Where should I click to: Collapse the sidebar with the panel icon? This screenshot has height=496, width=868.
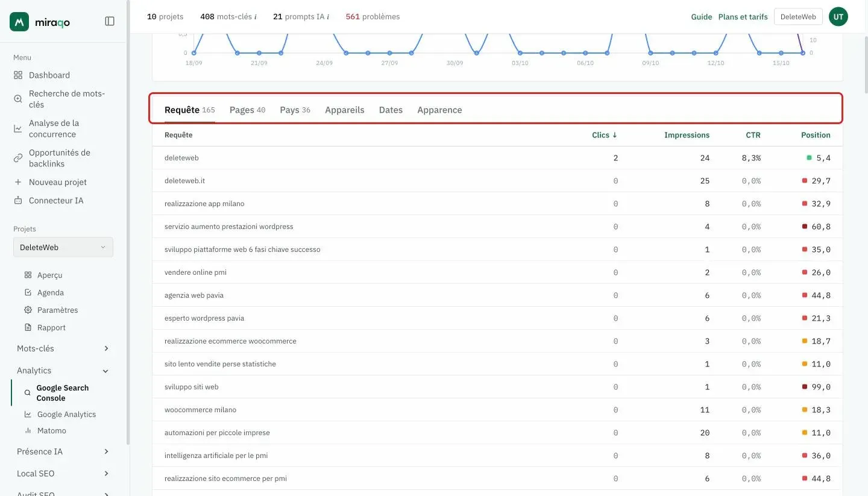tap(110, 21)
